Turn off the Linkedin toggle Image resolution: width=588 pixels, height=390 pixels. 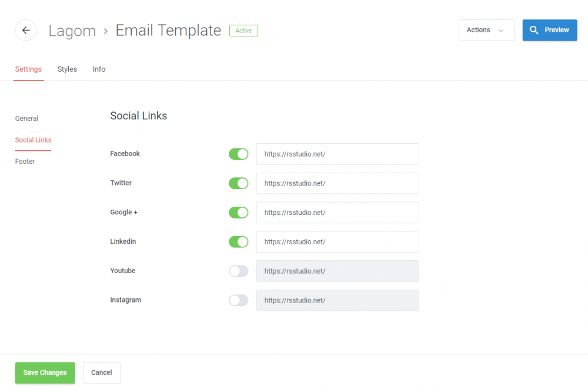(x=238, y=242)
